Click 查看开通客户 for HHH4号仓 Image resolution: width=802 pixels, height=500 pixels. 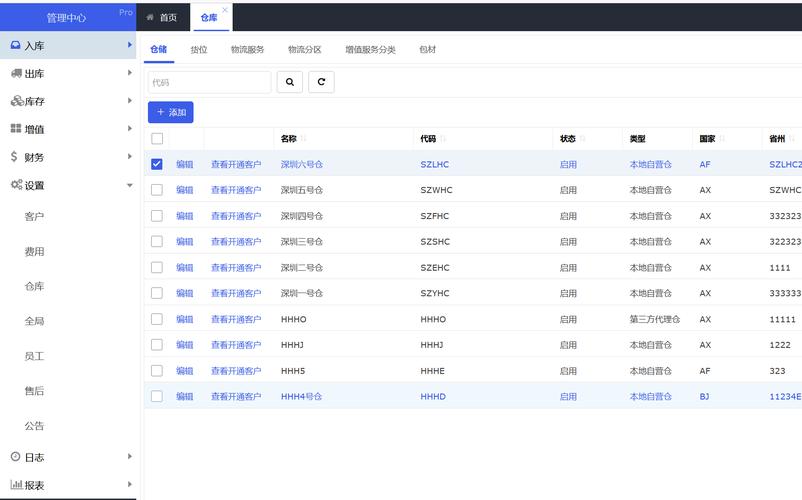pos(236,396)
